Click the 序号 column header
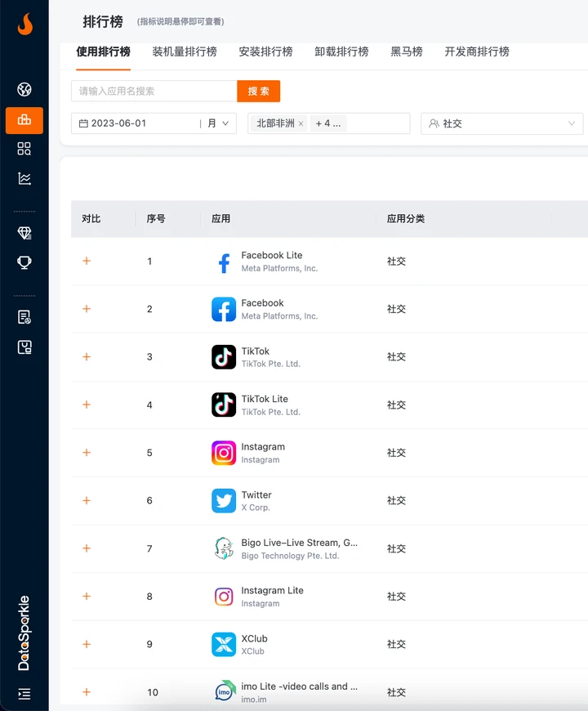This screenshot has height=711, width=588. tap(156, 218)
